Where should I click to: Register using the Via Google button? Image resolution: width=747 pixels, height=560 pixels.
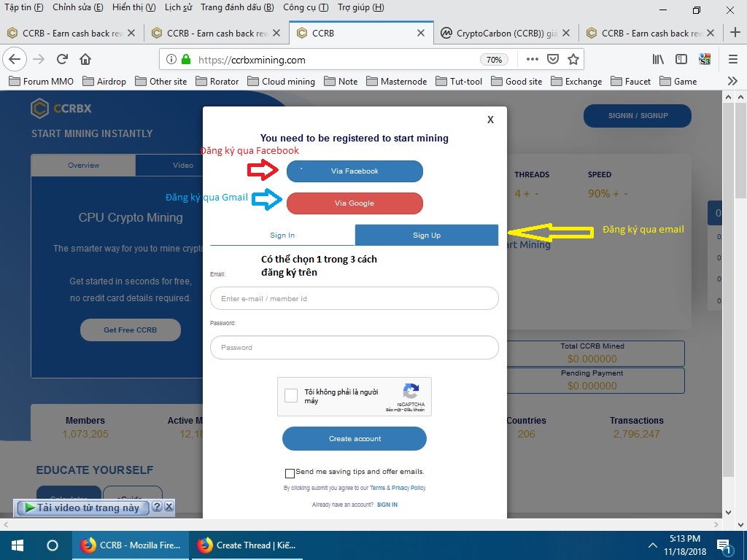355,203
